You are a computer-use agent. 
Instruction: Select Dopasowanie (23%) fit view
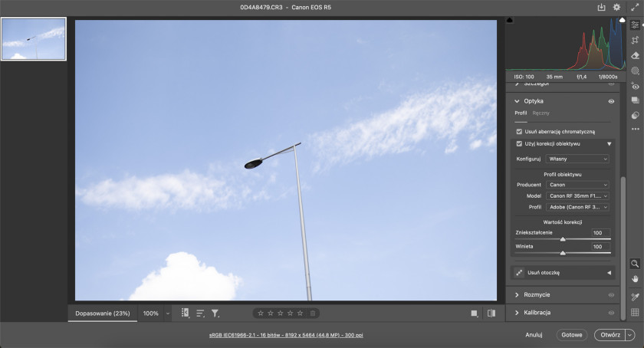[102, 314]
